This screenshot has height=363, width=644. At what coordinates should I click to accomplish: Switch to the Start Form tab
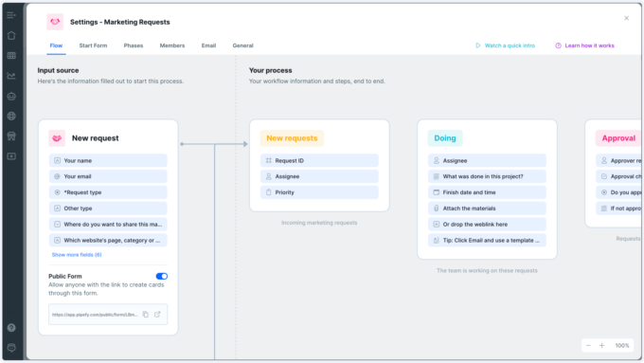click(93, 45)
